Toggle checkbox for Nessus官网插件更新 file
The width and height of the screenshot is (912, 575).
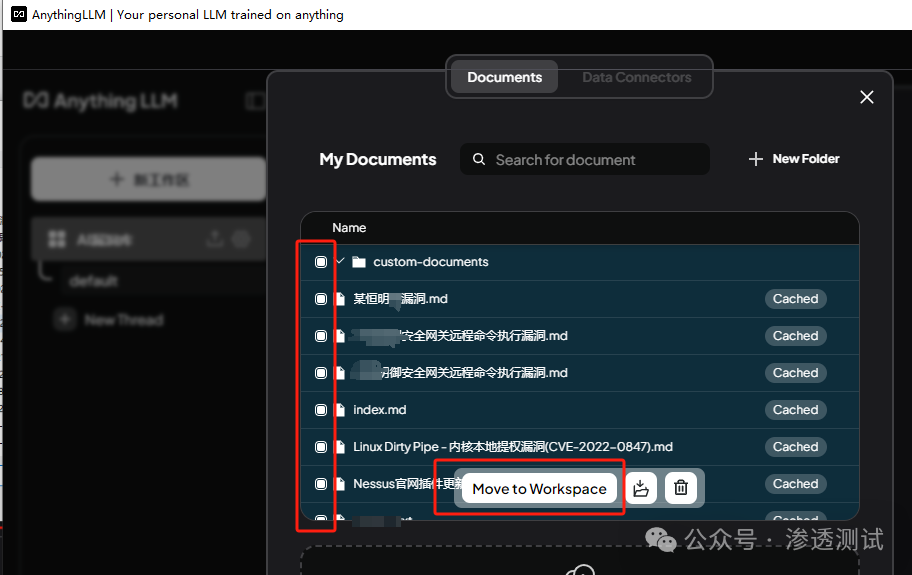click(x=320, y=484)
